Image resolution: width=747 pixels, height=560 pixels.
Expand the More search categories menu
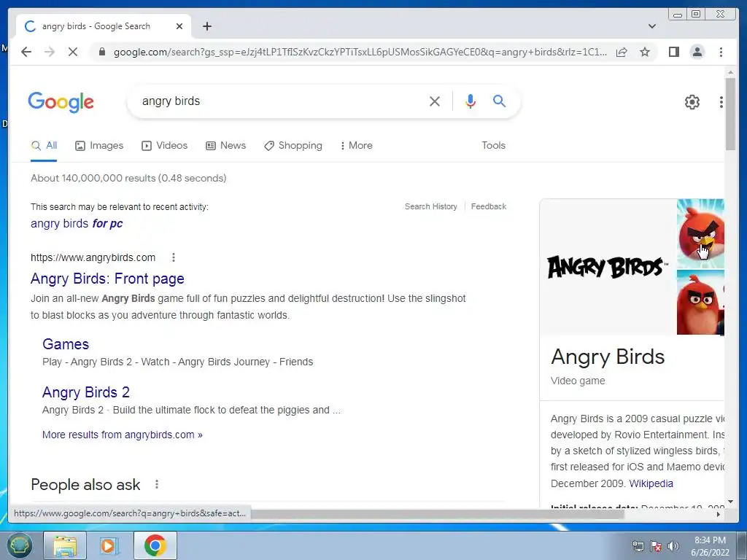point(356,146)
